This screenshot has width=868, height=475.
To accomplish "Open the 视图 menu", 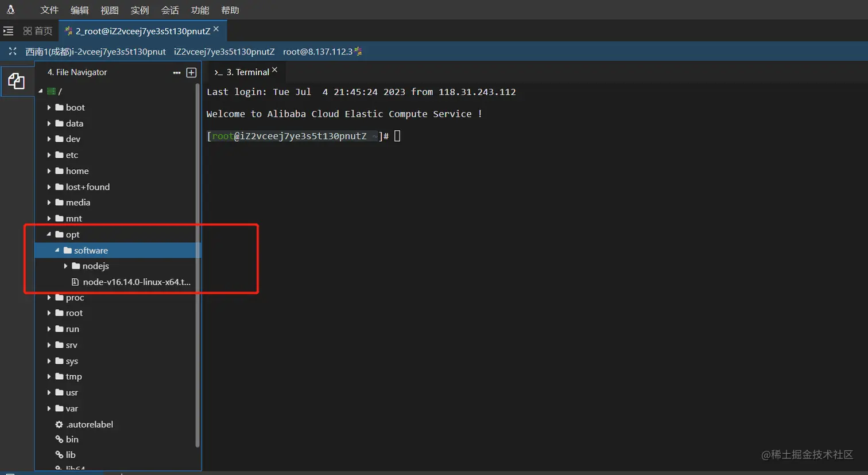I will coord(110,10).
